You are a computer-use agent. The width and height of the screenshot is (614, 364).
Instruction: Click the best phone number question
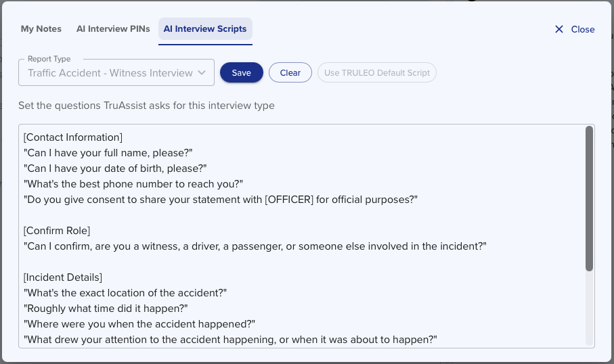tap(133, 184)
